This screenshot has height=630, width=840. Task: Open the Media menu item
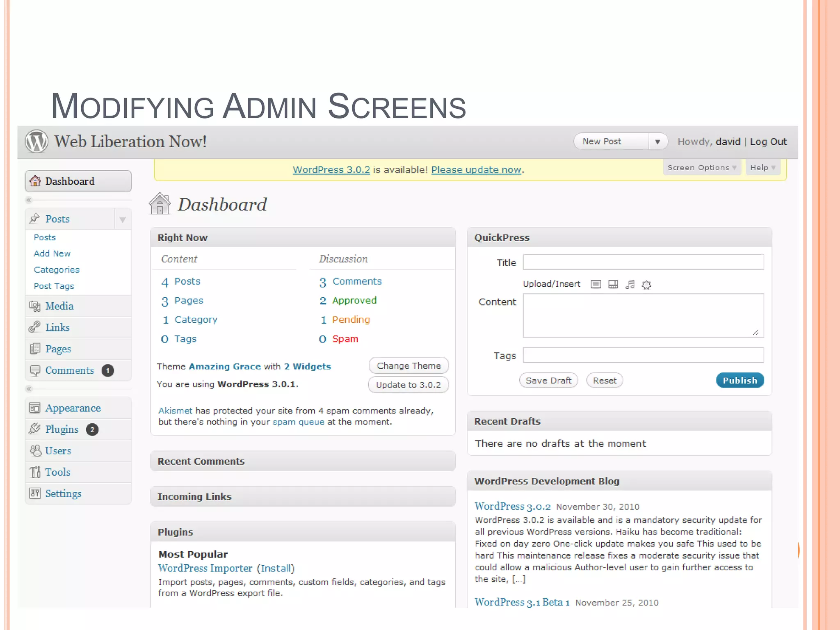click(78, 306)
